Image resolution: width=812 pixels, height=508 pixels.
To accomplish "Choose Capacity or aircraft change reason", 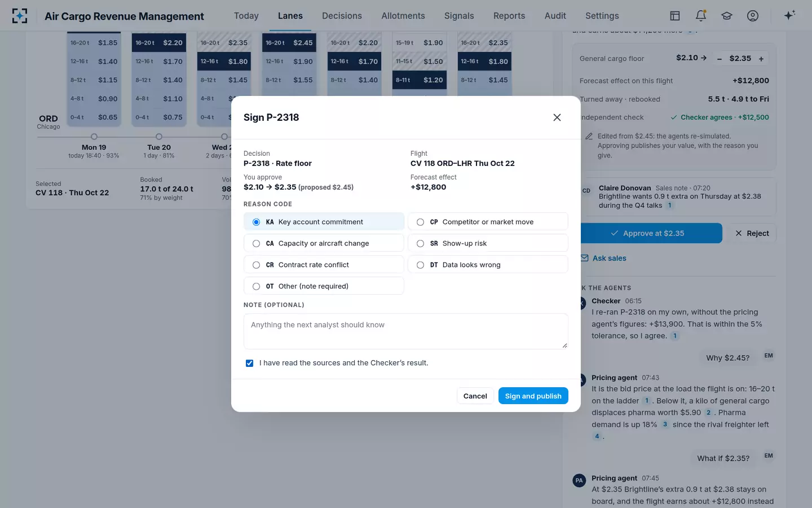I will tap(324, 243).
